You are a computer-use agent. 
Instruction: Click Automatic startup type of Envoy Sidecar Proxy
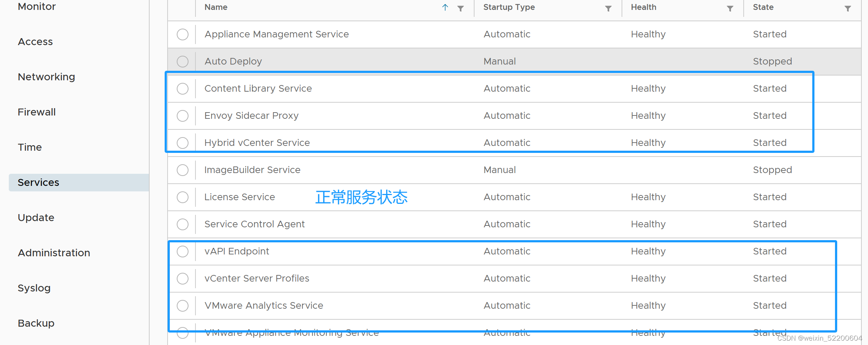pos(507,116)
